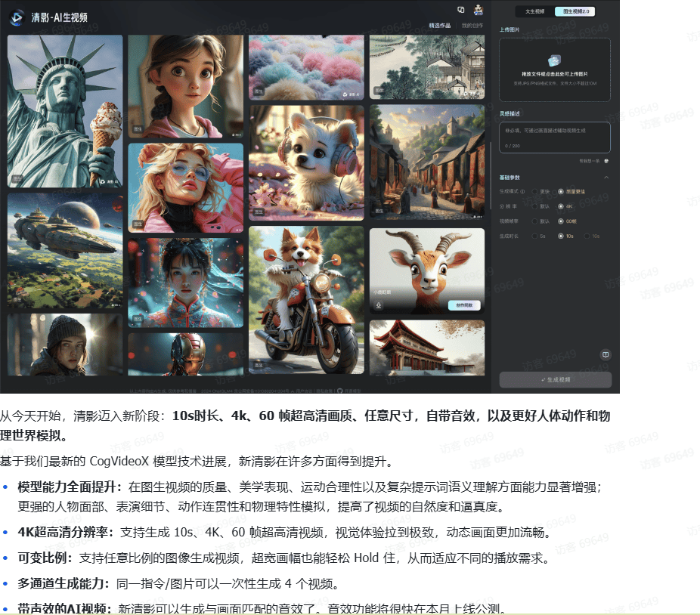Click the 清影-AI生视频 title text
Viewport: 700px width, 615px height.
[x=60, y=17]
